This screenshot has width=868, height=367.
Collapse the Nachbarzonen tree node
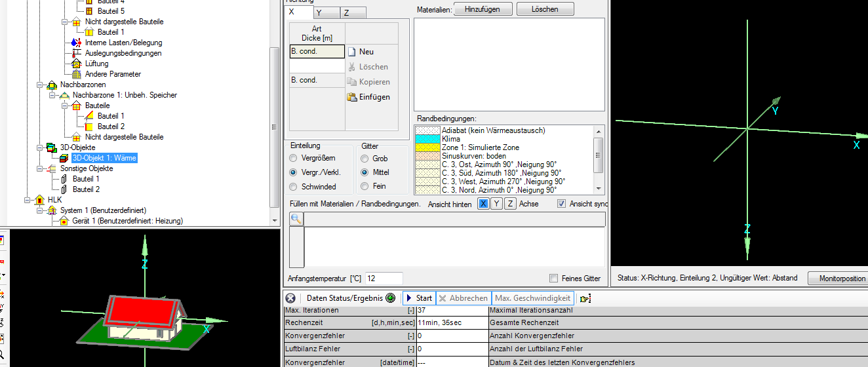pos(41,85)
